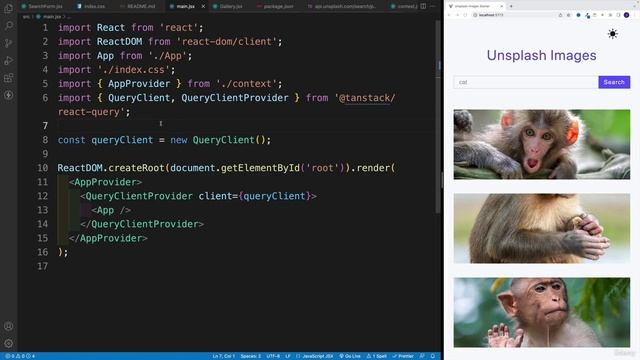The image size is (640, 360).
Task: Start Go Live server
Action: (350, 356)
